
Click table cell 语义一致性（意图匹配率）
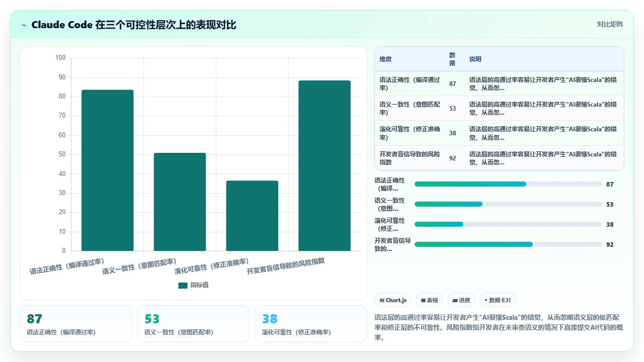click(x=410, y=109)
